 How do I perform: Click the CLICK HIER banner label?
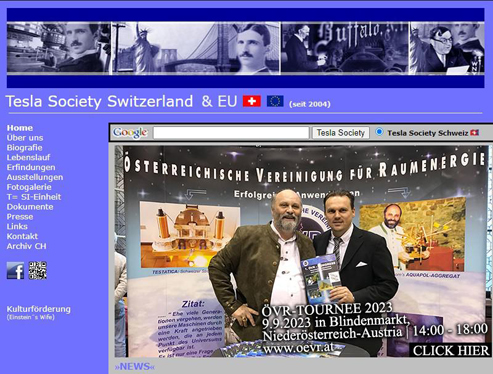[451, 350]
